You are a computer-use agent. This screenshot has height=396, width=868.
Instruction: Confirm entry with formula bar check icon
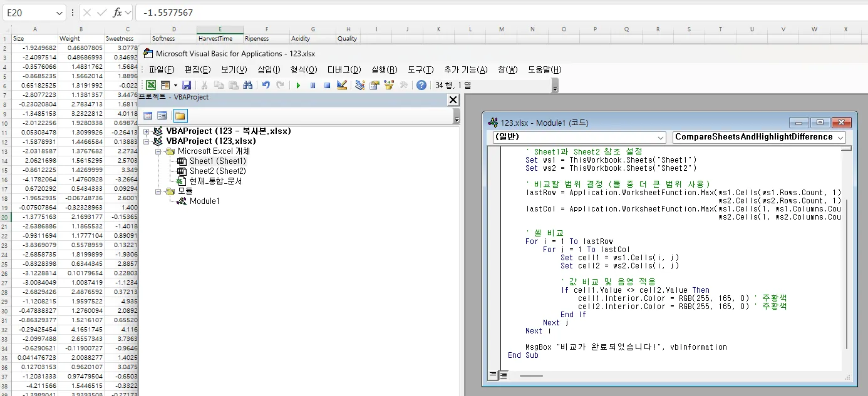pyautogui.click(x=102, y=13)
